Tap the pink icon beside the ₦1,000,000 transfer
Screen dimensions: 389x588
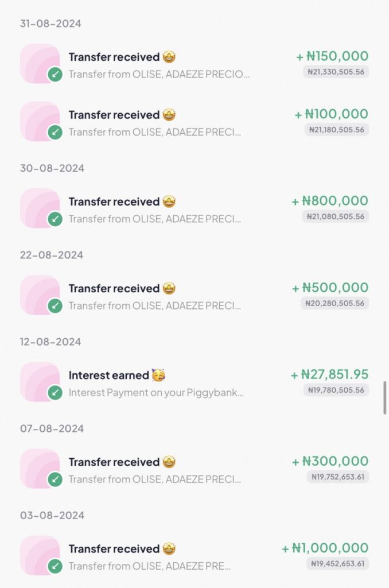tap(40, 555)
